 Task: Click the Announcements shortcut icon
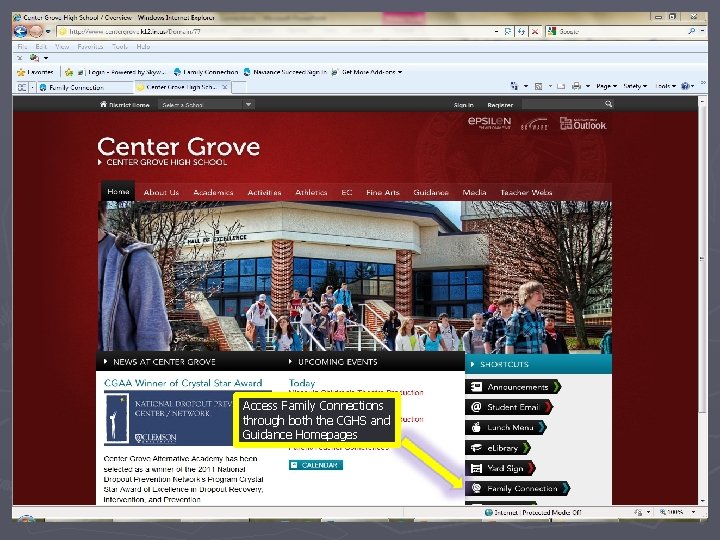tap(476, 387)
